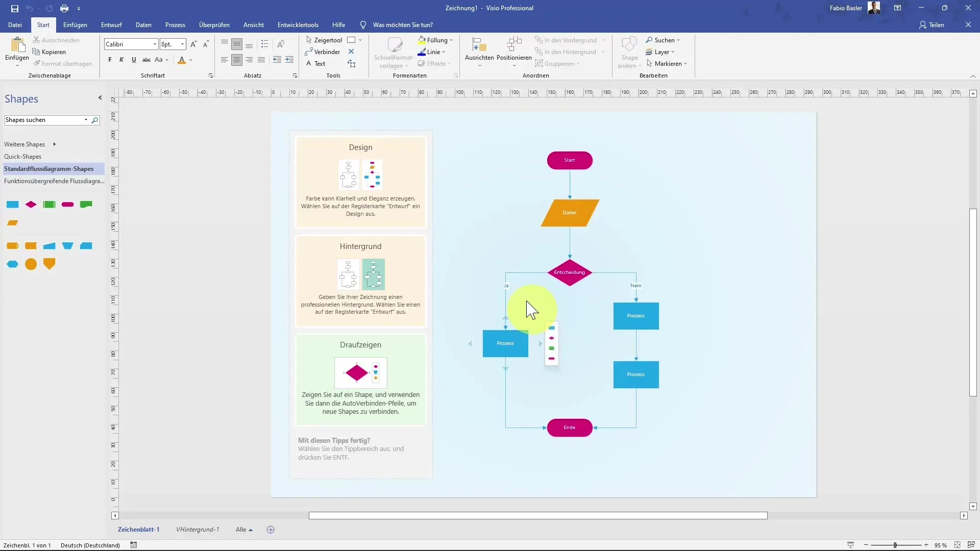Click the Save icon in quick access toolbar

coord(15,8)
